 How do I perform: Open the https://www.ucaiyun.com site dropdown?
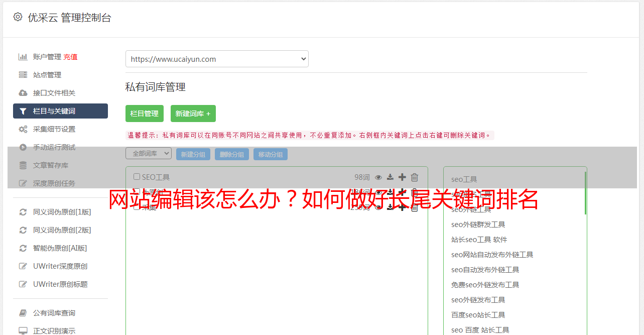click(217, 59)
